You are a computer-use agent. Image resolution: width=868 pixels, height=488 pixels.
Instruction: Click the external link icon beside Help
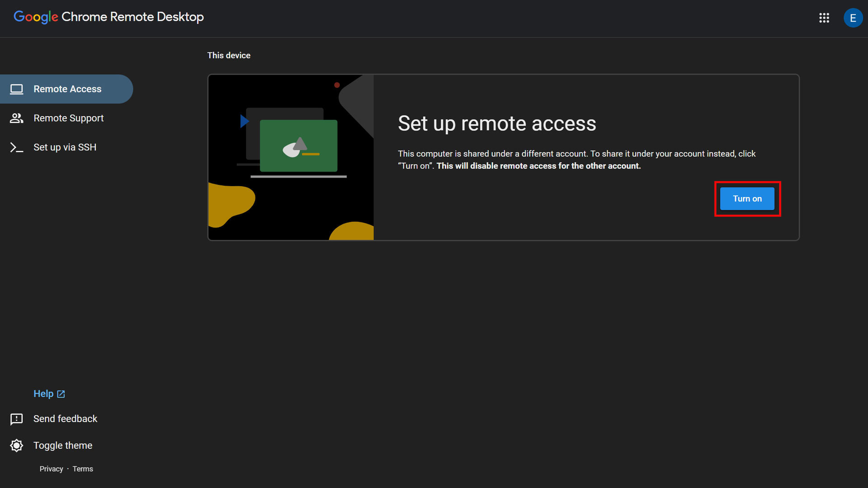[x=61, y=394]
